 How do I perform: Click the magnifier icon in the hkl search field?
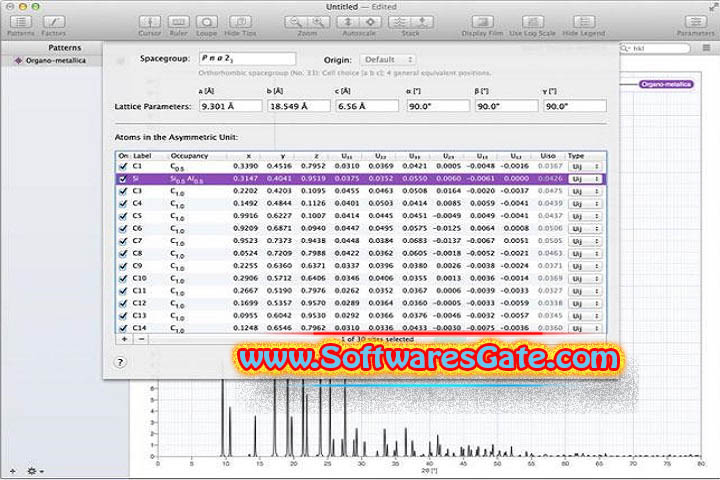[625, 48]
